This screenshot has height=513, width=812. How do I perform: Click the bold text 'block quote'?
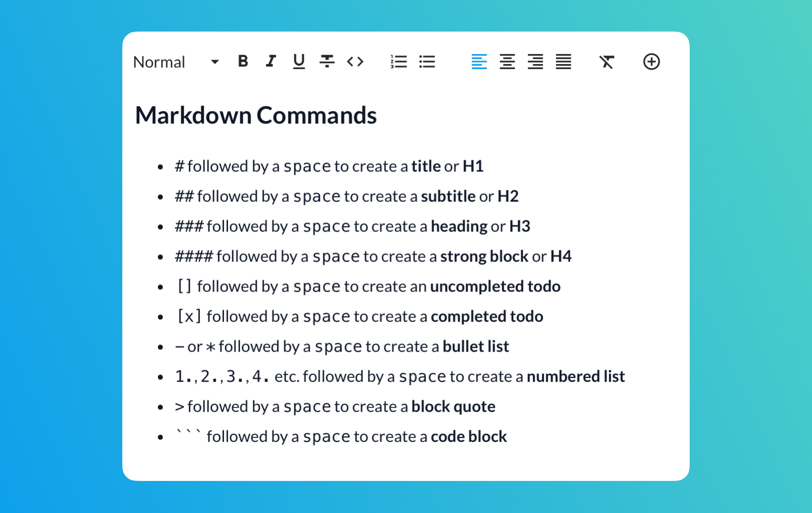[454, 407]
